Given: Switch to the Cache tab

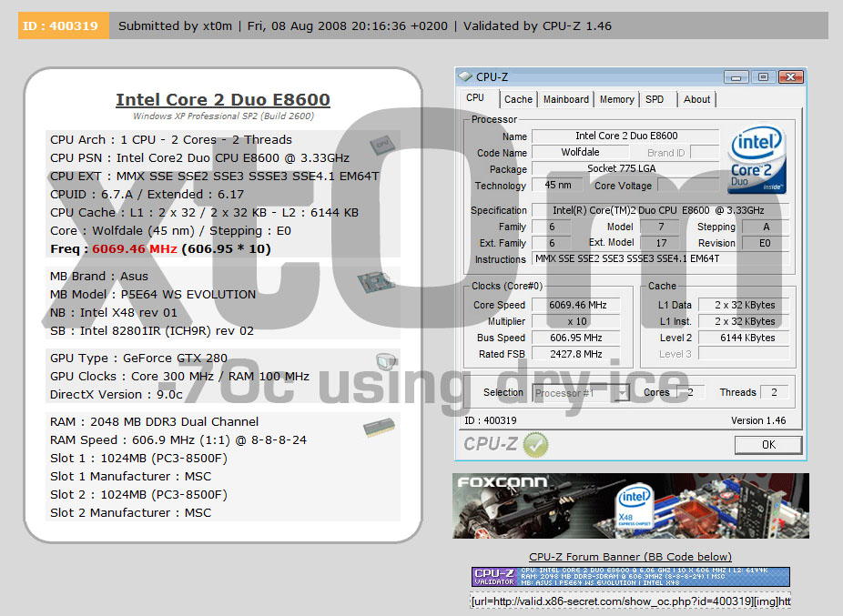Looking at the screenshot, I should click(x=518, y=99).
